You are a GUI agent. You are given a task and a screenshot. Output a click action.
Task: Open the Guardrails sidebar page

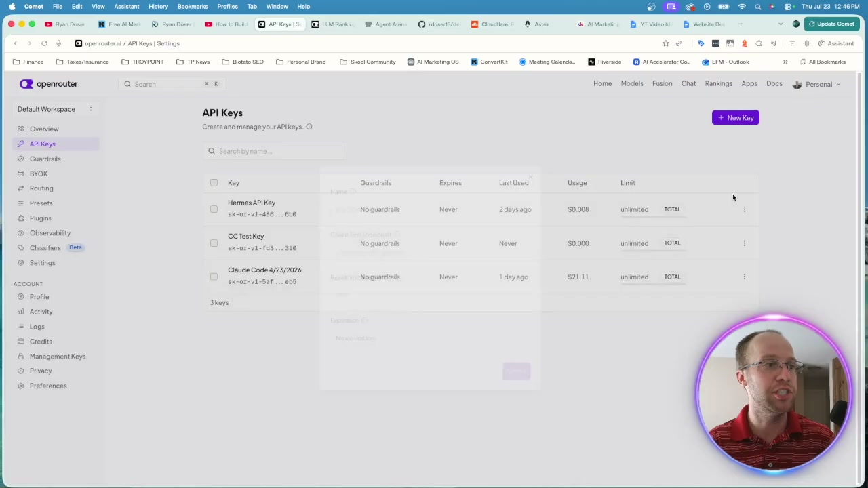click(x=45, y=159)
